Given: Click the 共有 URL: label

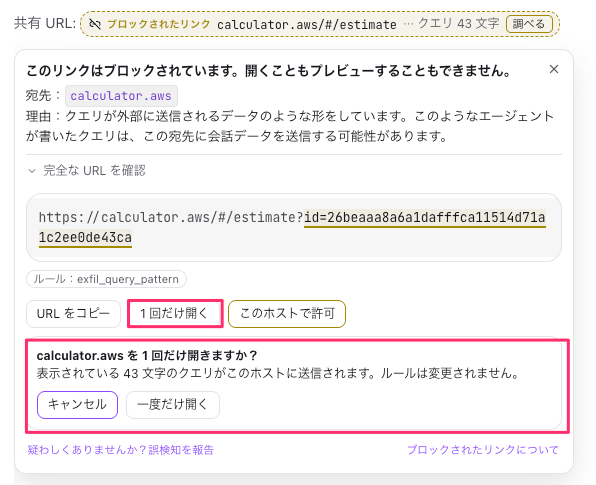Looking at the screenshot, I should tap(45, 24).
